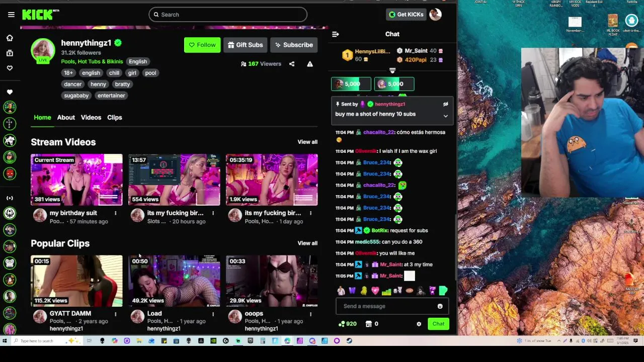Open the hamburger menu in Kick header
The image size is (644, 362).
pyautogui.click(x=11, y=15)
